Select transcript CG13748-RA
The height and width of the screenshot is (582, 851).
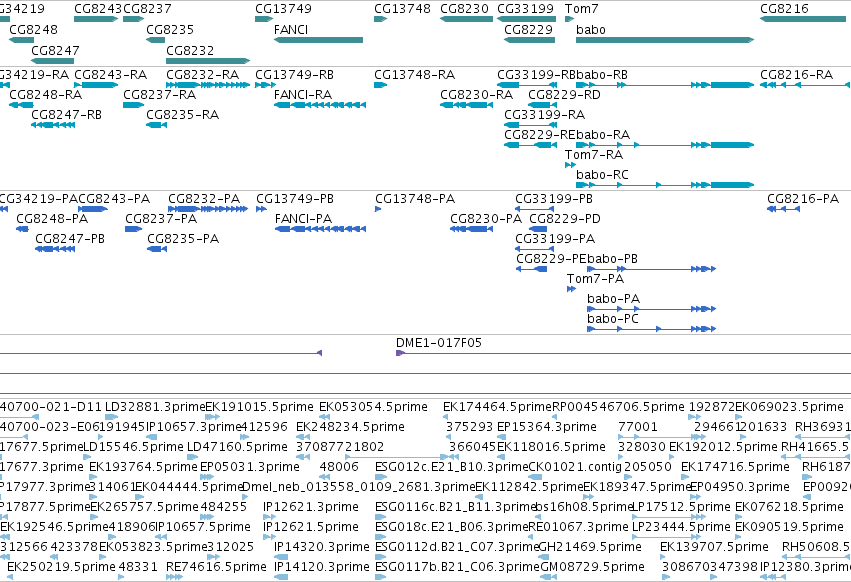pyautogui.click(x=415, y=75)
